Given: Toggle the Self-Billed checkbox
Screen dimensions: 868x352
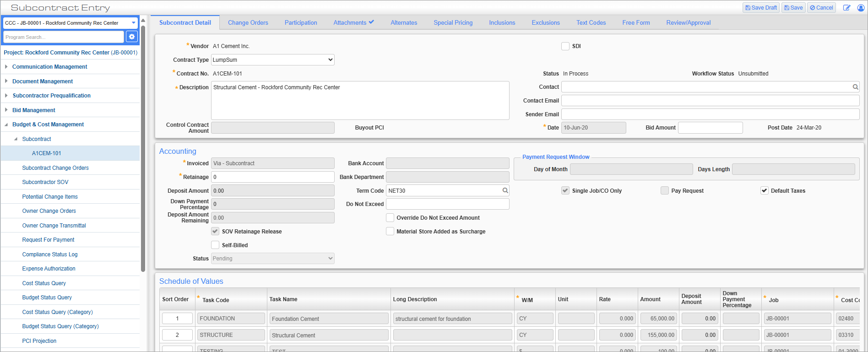Looking at the screenshot, I should tap(215, 245).
